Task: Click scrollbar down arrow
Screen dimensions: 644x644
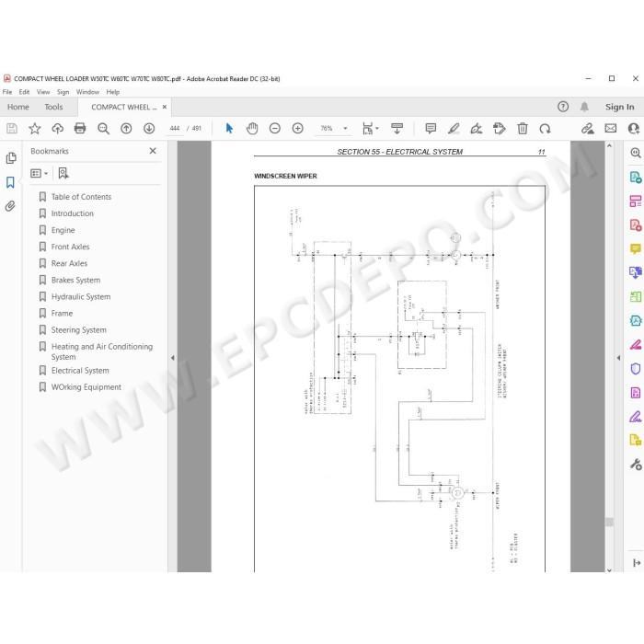Action: (x=609, y=570)
